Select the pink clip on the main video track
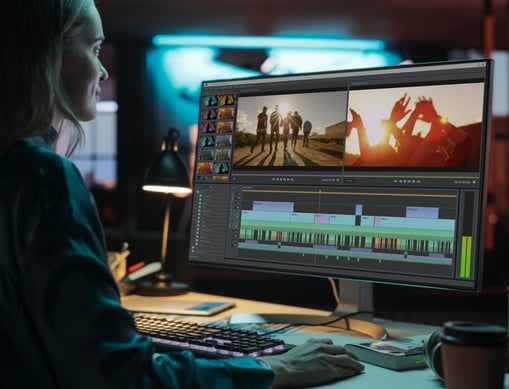This screenshot has width=509, height=389. coord(322,219)
